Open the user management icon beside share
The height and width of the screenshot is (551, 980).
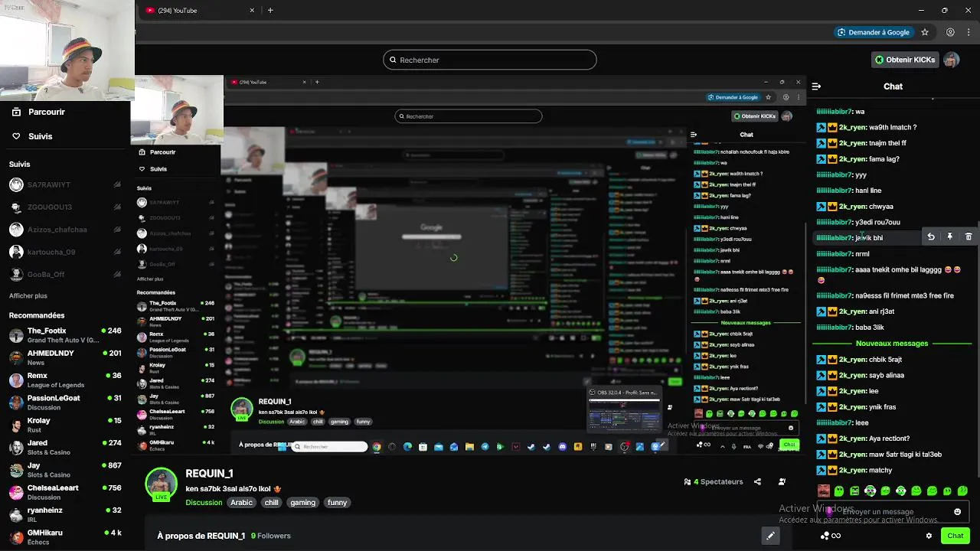[x=782, y=481]
